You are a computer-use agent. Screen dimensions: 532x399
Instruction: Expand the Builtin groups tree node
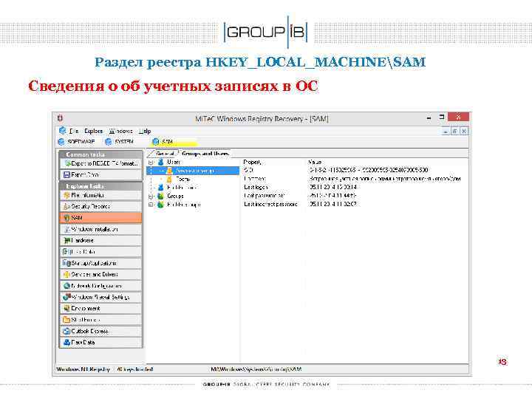151,205
